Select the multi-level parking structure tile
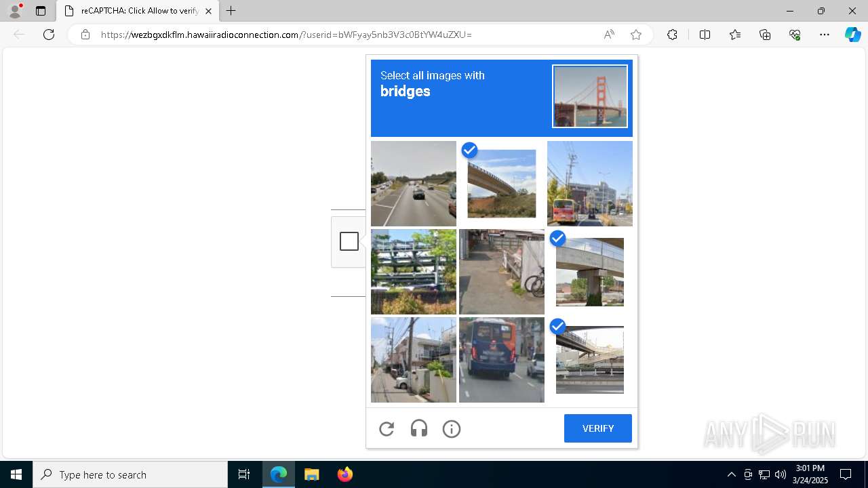The image size is (868, 488). click(x=414, y=272)
